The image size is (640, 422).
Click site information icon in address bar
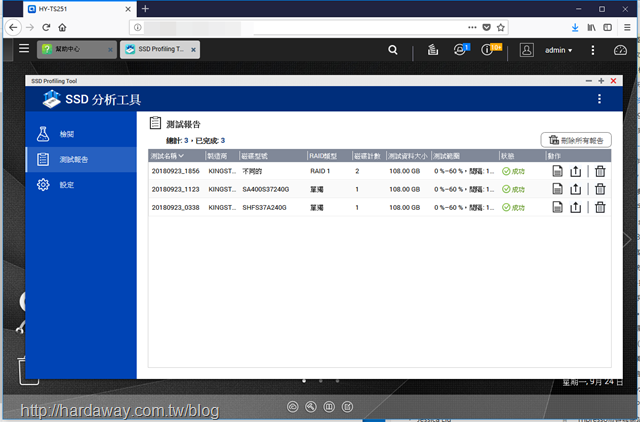138,27
